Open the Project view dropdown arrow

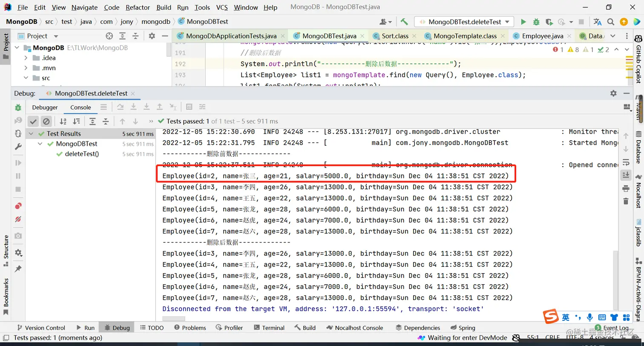click(x=56, y=36)
